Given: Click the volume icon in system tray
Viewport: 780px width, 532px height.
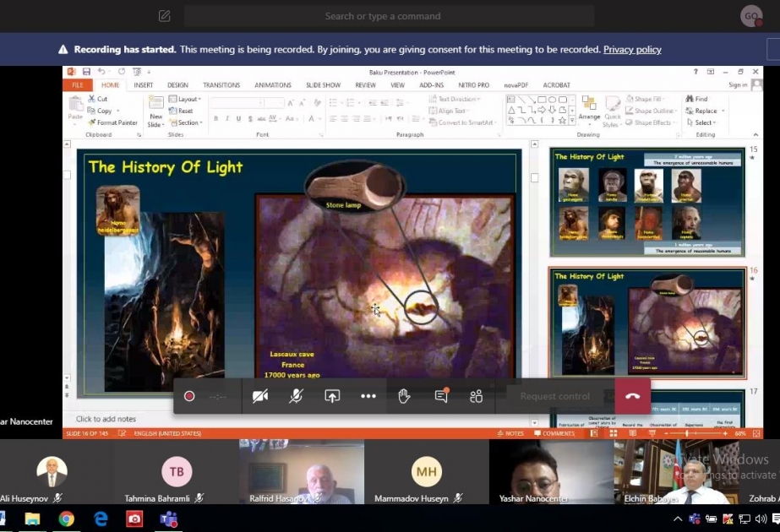Looking at the screenshot, I should click(760, 519).
